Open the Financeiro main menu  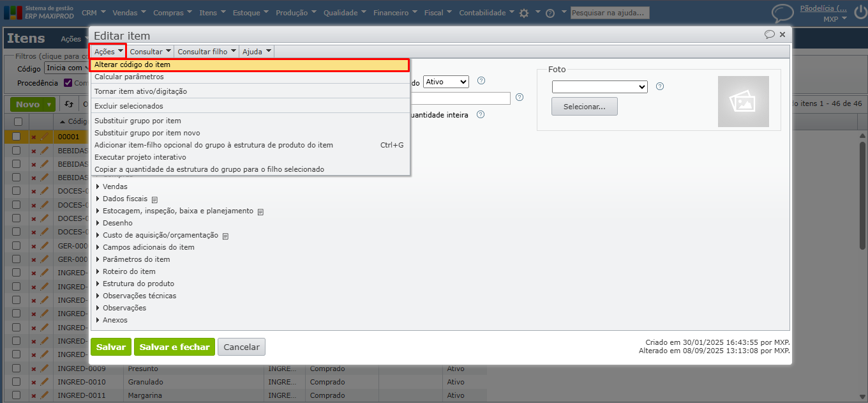396,13
